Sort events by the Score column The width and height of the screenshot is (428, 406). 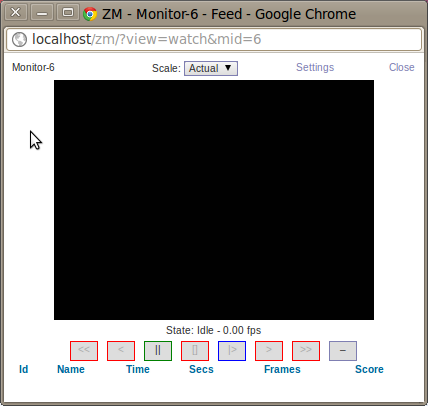tap(369, 369)
